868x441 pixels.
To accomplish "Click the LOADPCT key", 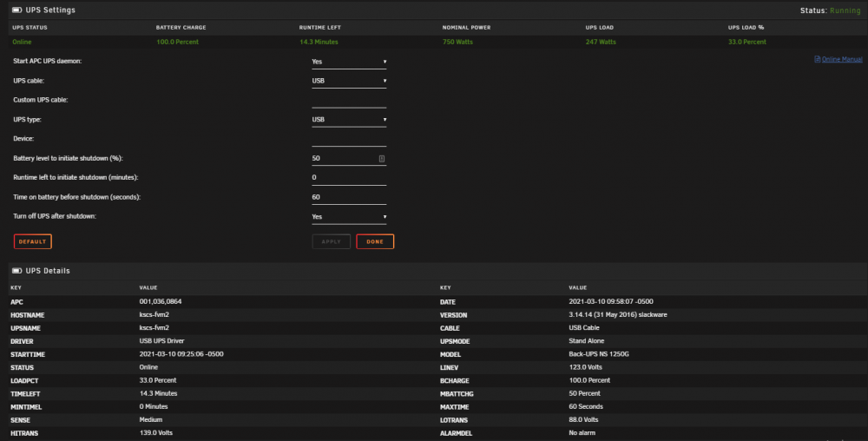I will [24, 381].
